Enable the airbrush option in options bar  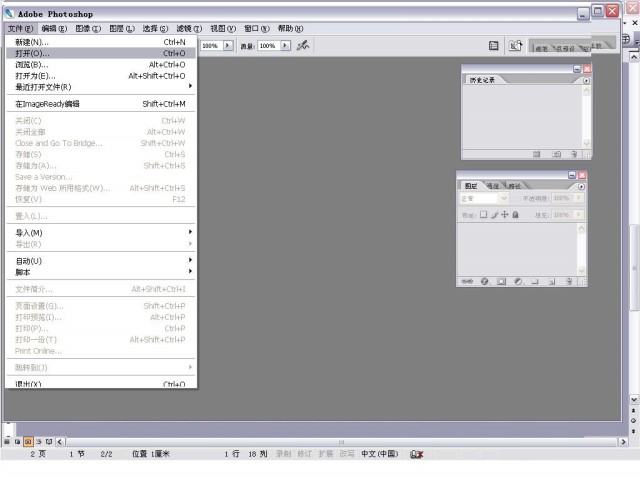[x=302, y=45]
